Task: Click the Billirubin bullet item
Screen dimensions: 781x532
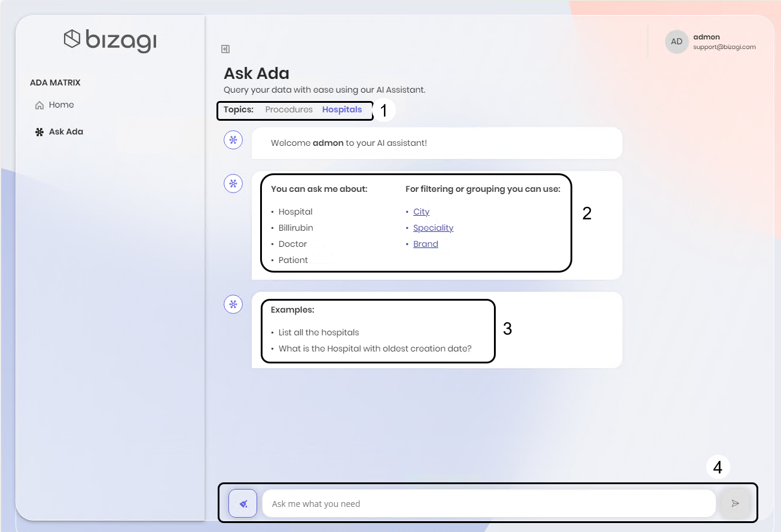Action: point(295,228)
